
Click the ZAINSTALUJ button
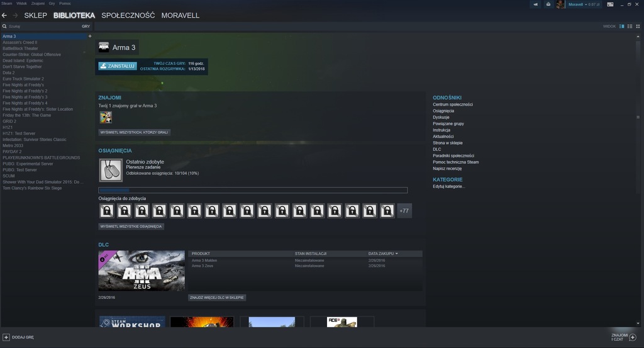click(118, 65)
